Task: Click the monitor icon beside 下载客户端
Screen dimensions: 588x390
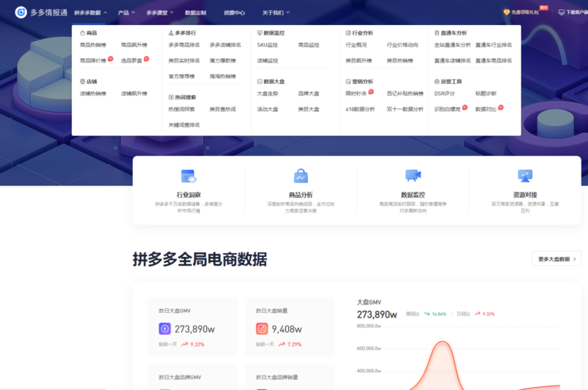Action: [562, 13]
